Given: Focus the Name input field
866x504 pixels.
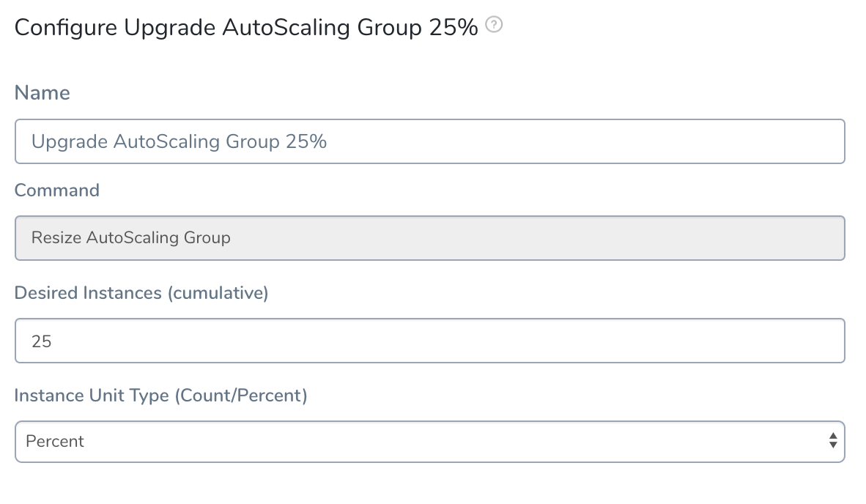Looking at the screenshot, I should coord(429,141).
